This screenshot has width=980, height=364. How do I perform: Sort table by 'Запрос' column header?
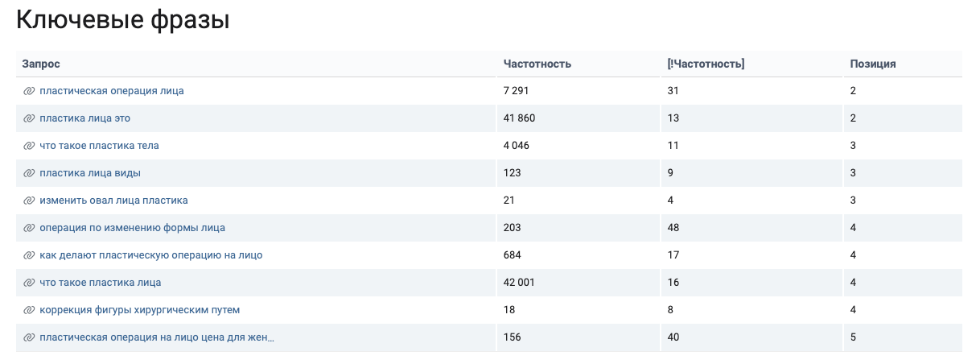[x=41, y=64]
